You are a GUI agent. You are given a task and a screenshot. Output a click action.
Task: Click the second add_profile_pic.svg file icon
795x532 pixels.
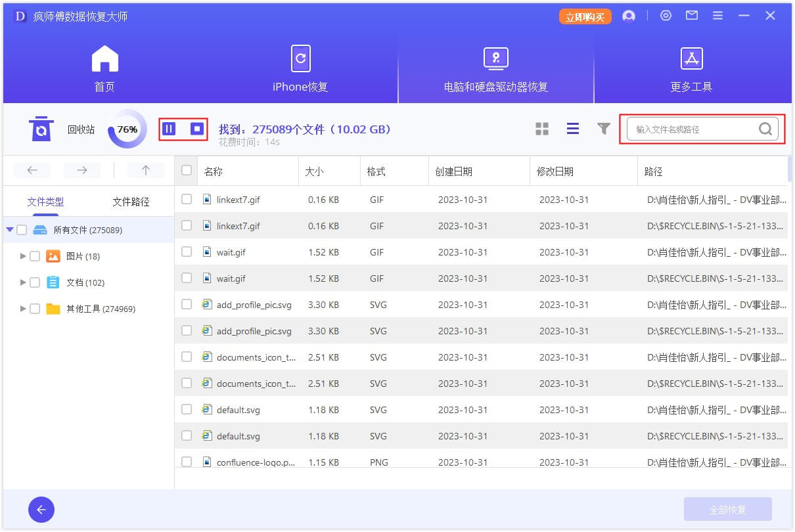tap(207, 330)
